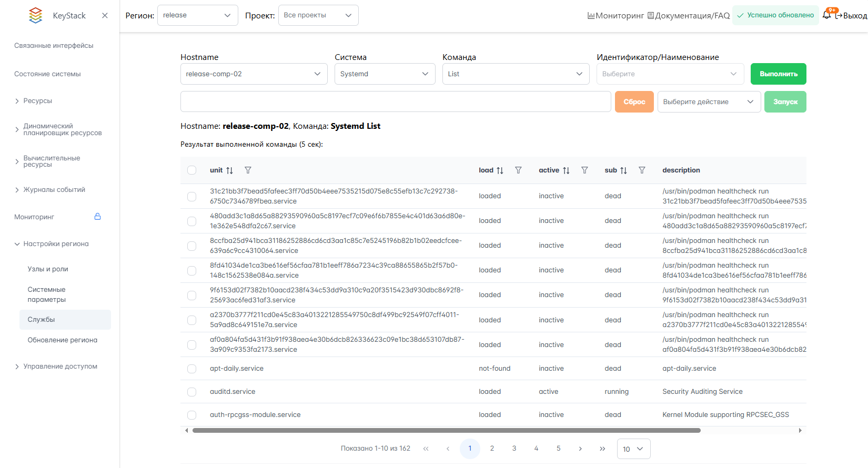
Task: Close the sidebar with X icon
Action: 105,16
